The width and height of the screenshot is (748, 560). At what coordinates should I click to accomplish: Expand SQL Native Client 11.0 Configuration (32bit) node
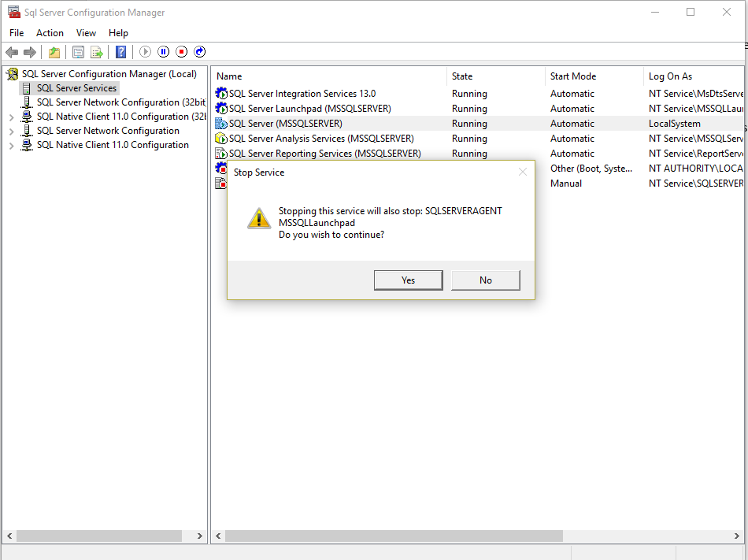coord(12,117)
